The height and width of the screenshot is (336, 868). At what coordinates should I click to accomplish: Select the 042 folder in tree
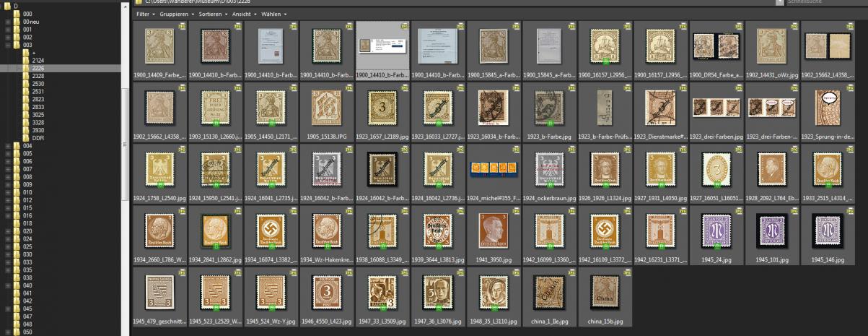[22, 301]
